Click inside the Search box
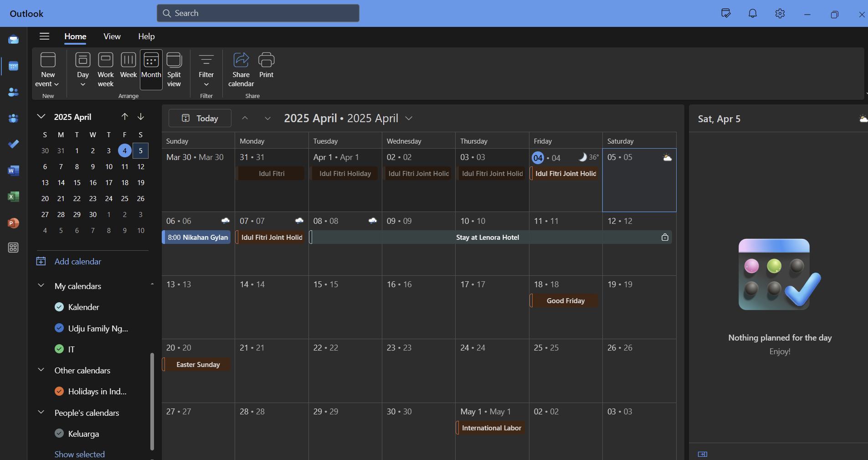The height and width of the screenshot is (460, 868). click(258, 13)
